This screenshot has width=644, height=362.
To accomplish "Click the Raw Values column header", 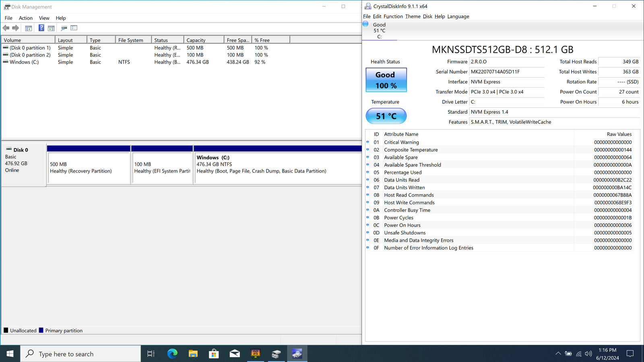I will coord(619,134).
